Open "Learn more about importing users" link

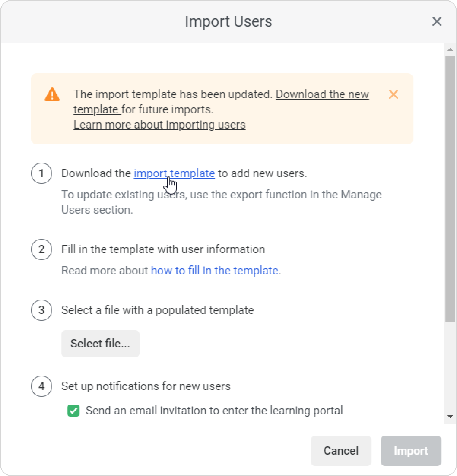point(159,125)
